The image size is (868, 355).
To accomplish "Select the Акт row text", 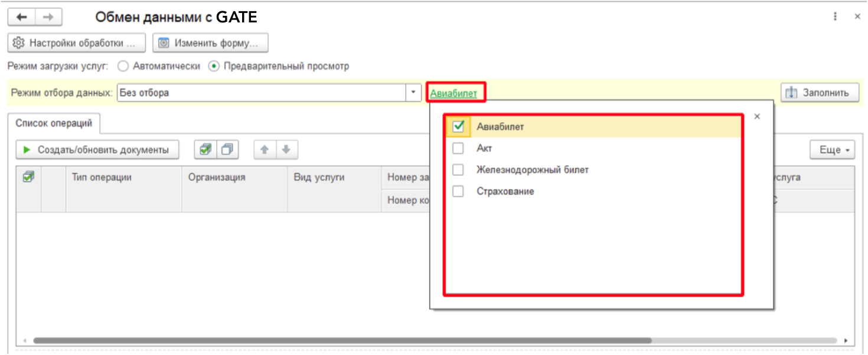I will (484, 148).
